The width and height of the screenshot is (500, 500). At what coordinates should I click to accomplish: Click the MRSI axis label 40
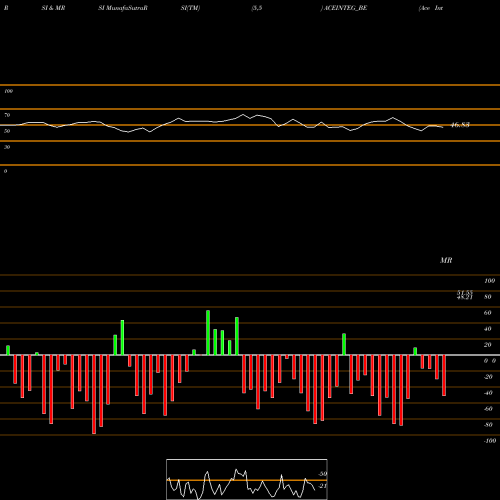[487, 329]
